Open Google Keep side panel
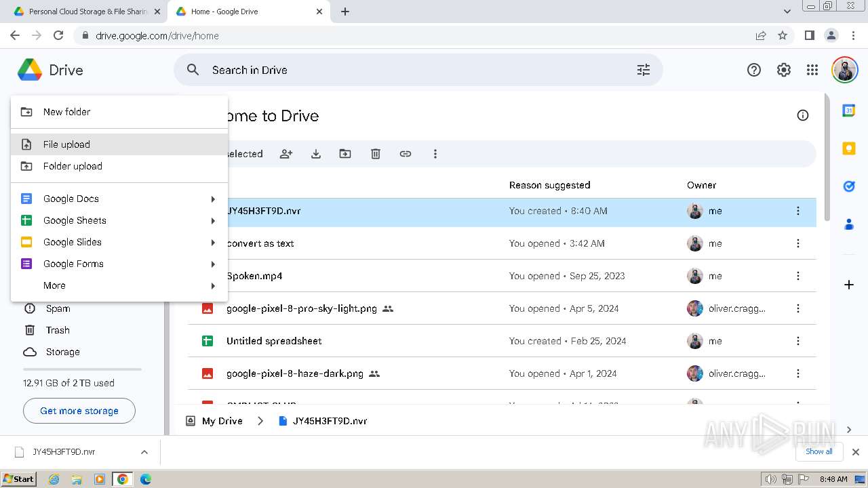This screenshot has height=488, width=868. [x=849, y=148]
